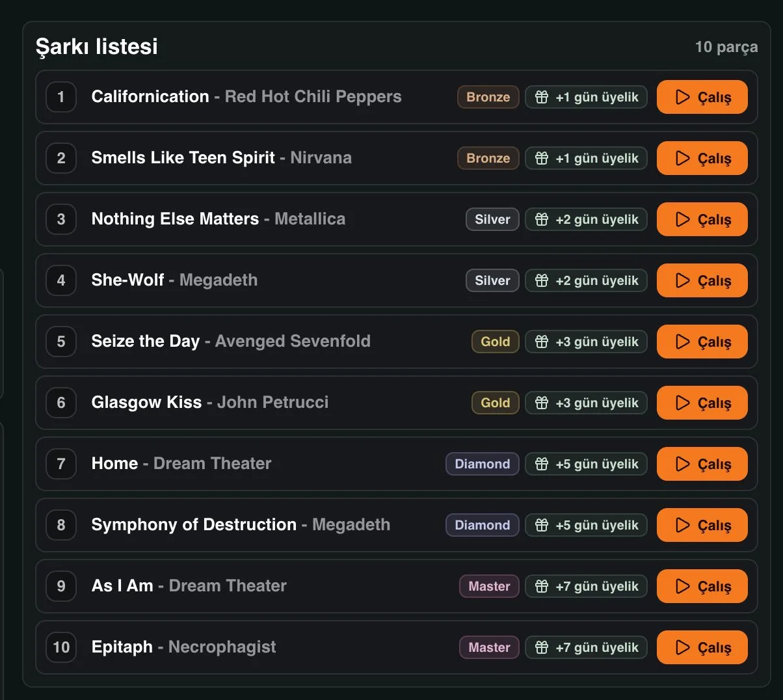This screenshot has width=783, height=700.
Task: Click the Bronze badge on Smells Like Teen Spirit
Action: pos(488,158)
